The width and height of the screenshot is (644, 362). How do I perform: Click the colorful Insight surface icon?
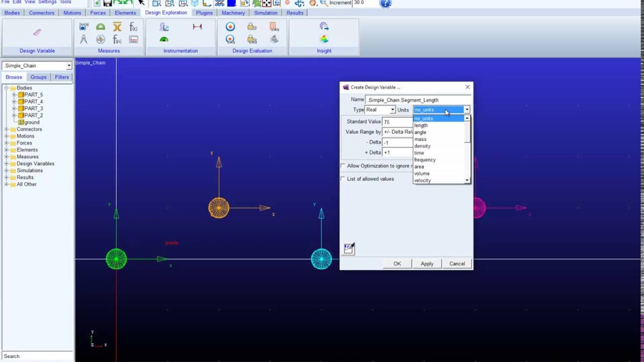click(324, 39)
